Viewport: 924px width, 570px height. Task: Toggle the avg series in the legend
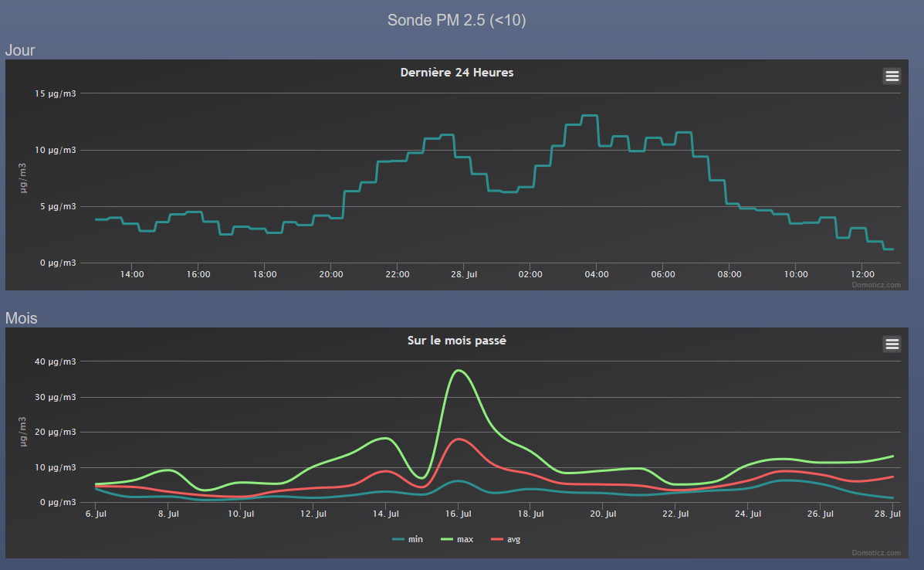tap(506, 539)
